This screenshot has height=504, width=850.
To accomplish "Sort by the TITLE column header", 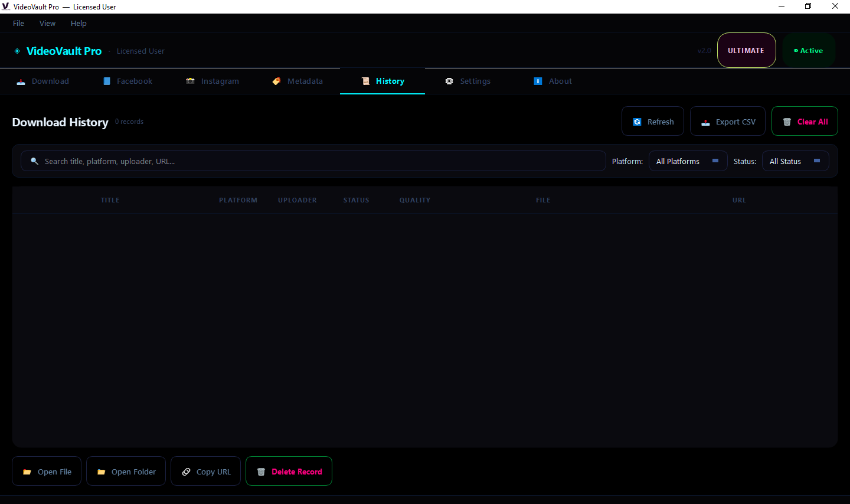I will 110,201.
